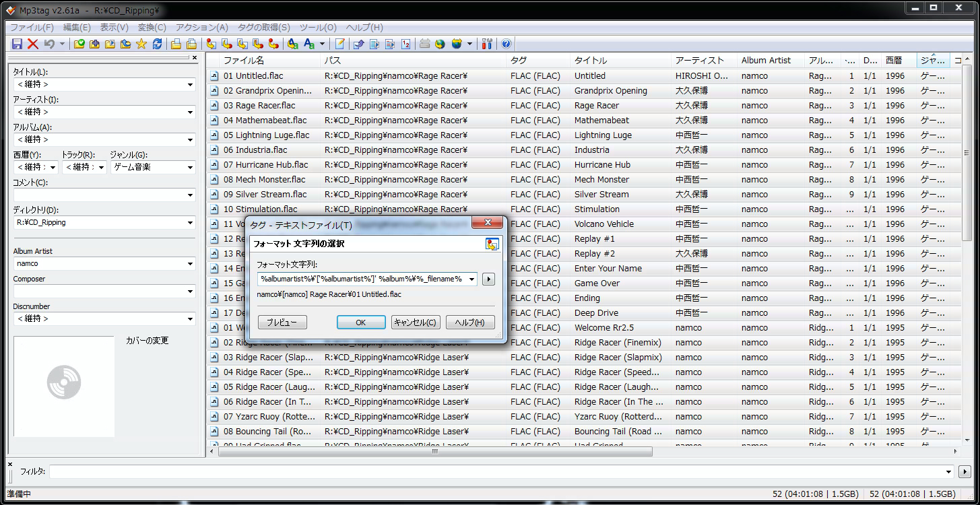Expand the Discnumber combo box
Screen dimensions: 980x505
[x=190, y=318]
